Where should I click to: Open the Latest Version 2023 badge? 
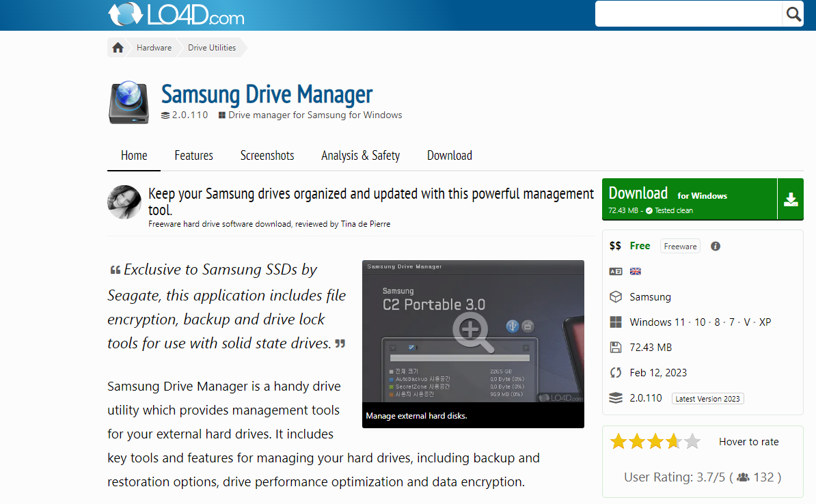coord(707,398)
